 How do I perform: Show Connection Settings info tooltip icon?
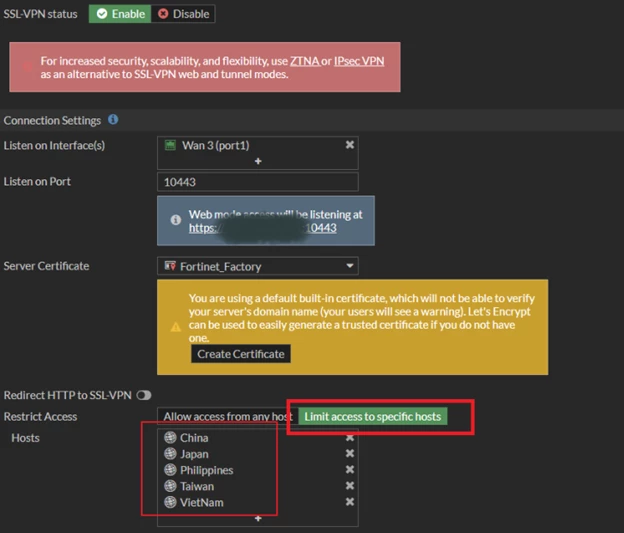(113, 119)
